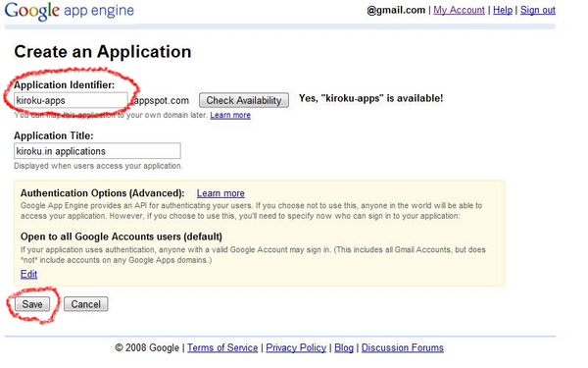Focus the Application Identifier input field
The height and width of the screenshot is (368, 588).
[x=72, y=101]
